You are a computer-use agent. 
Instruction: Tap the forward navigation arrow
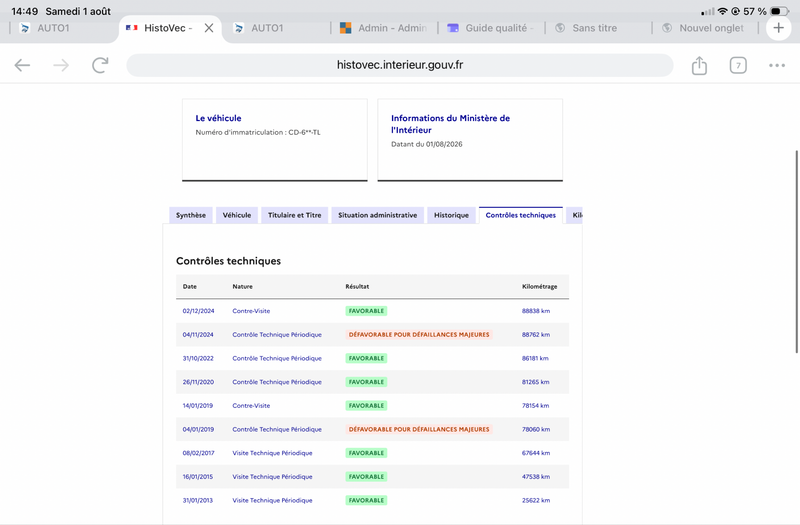click(x=61, y=65)
